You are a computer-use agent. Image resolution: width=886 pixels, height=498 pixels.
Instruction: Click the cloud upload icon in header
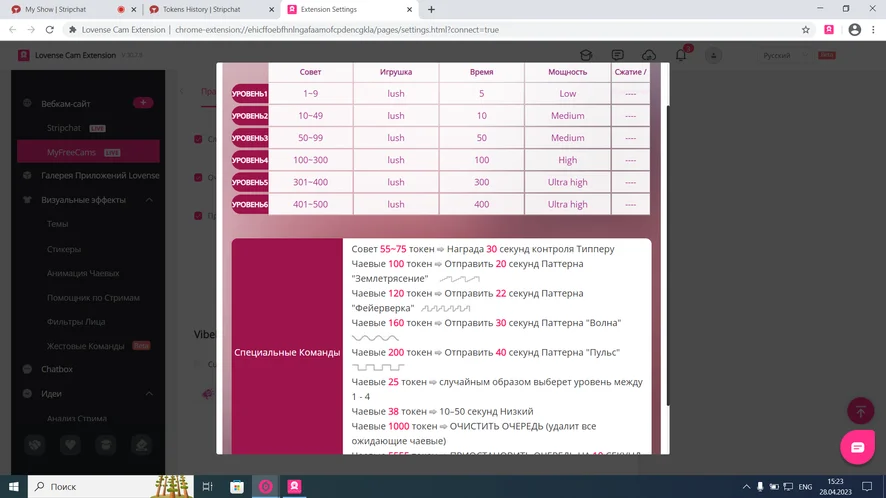(649, 56)
